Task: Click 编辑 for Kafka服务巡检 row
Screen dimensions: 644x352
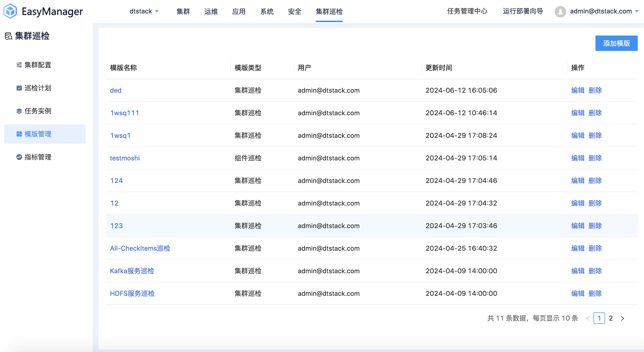Action: (578, 271)
